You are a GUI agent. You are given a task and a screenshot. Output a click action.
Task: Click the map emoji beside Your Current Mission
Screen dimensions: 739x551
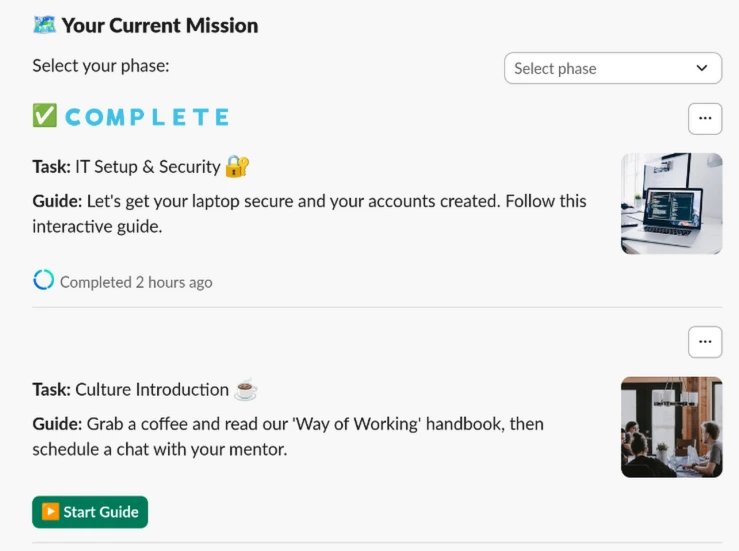pos(44,25)
